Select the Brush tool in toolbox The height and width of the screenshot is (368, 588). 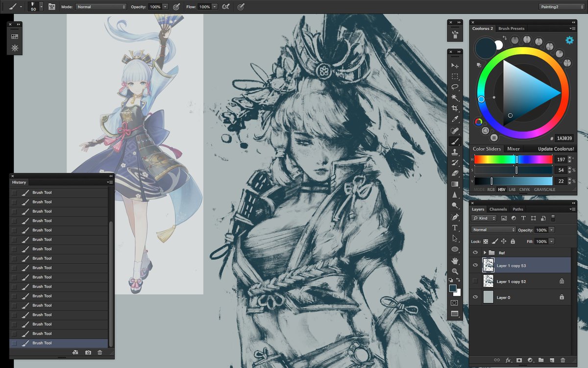(455, 141)
